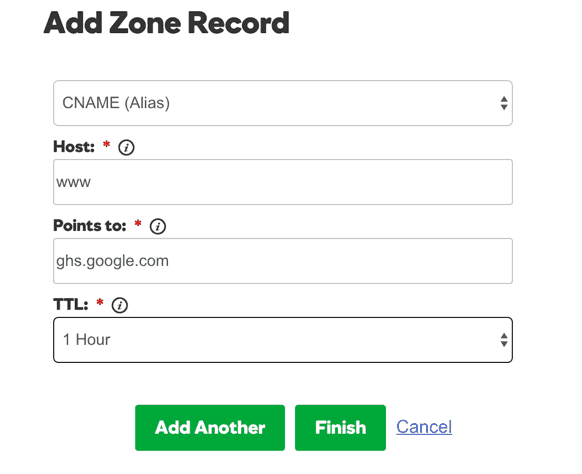Open the CNAME (Alias) record type dropdown
This screenshot has height=474, width=582.
283,103
